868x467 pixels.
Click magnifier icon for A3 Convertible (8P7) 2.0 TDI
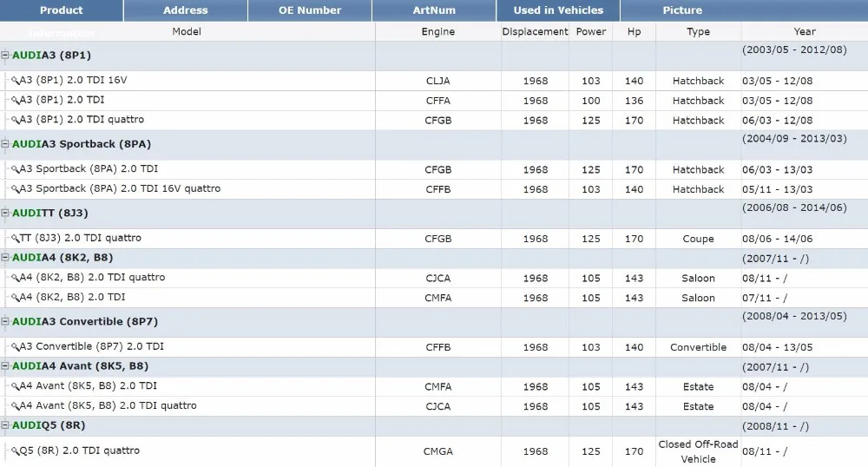[x=15, y=347]
